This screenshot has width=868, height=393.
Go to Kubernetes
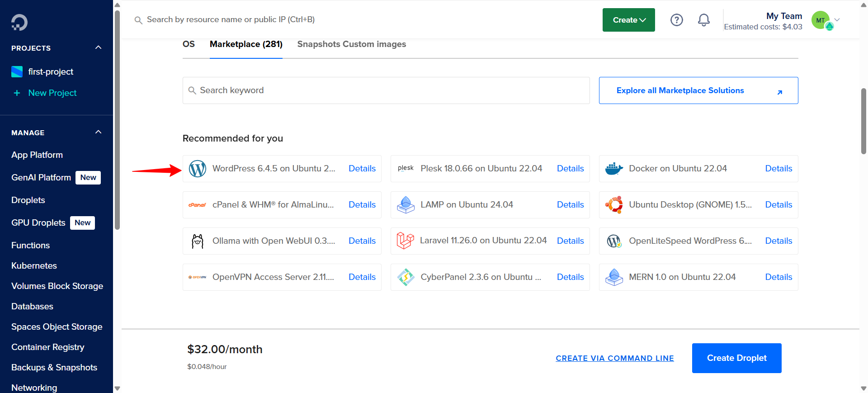[x=34, y=265]
